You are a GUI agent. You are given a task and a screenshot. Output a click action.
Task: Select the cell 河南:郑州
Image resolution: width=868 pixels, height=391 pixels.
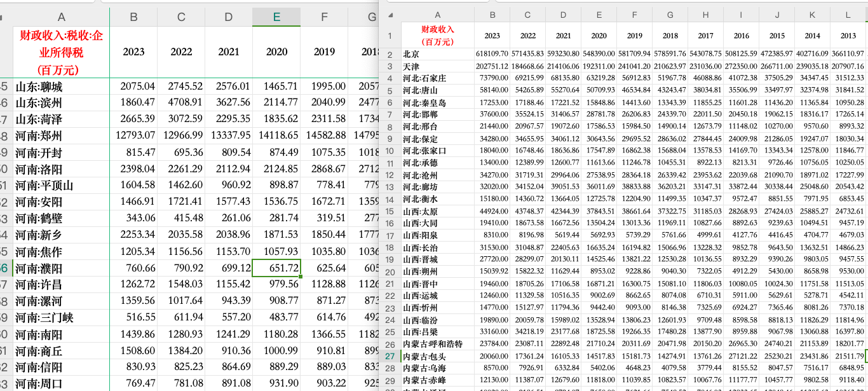click(61, 136)
